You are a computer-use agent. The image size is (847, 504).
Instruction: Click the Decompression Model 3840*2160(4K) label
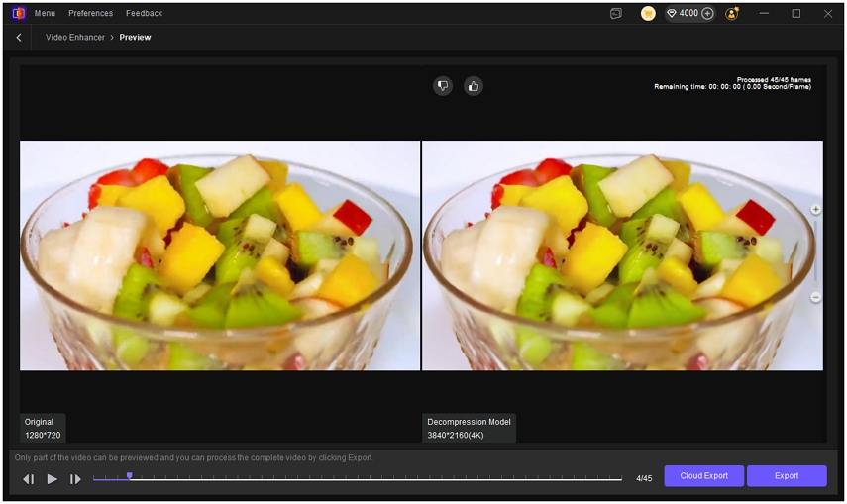coord(469,429)
